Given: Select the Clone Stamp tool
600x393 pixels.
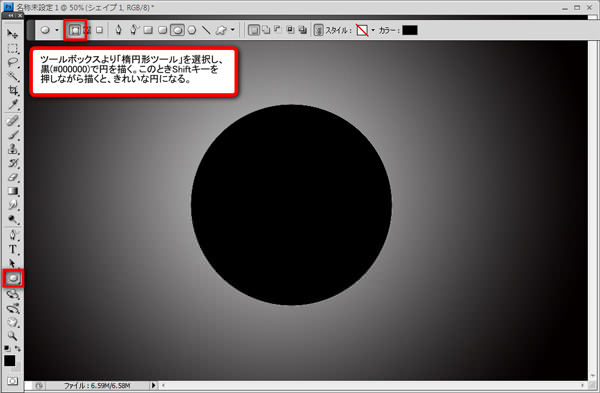Looking at the screenshot, I should [x=13, y=149].
